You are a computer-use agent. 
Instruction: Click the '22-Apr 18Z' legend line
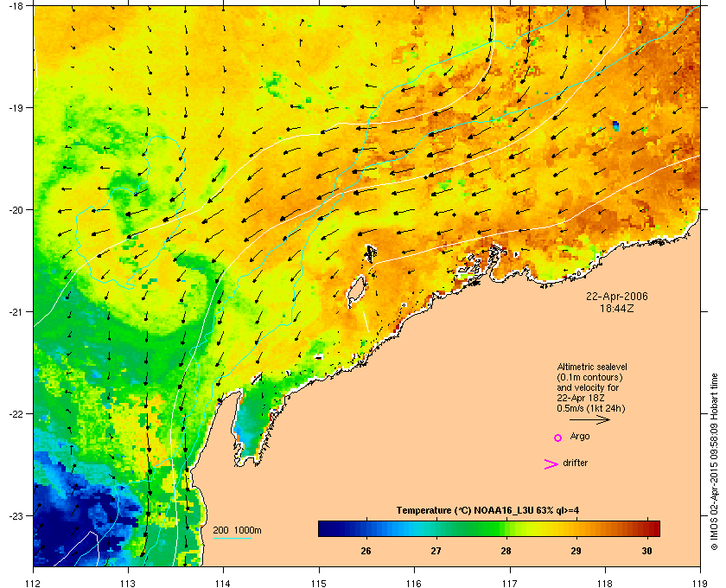point(581,398)
